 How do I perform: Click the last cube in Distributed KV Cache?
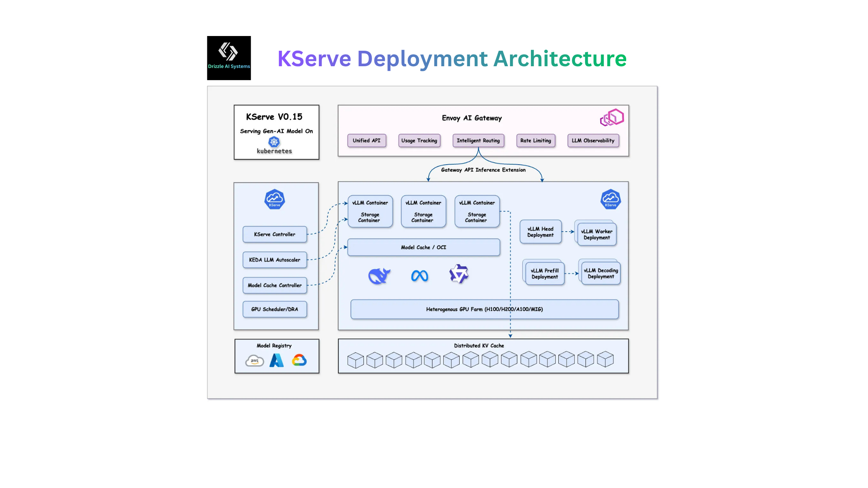pyautogui.click(x=605, y=359)
